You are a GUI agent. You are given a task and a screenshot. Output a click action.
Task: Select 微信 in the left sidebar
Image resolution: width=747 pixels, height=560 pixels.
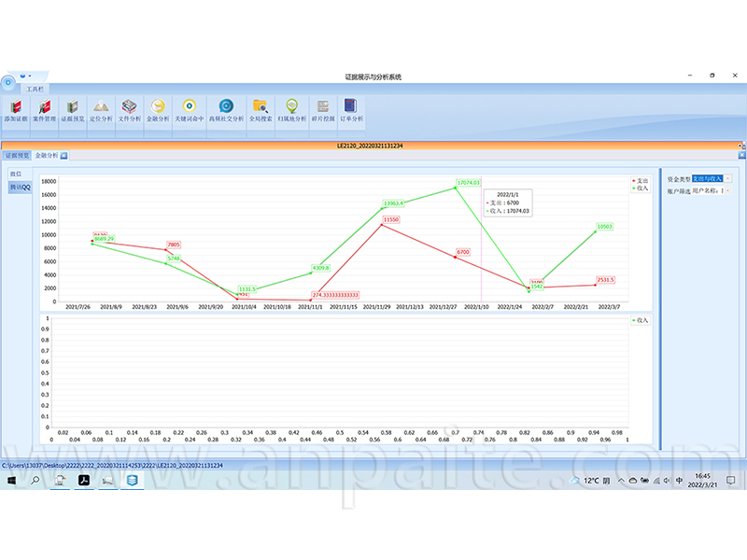pyautogui.click(x=15, y=174)
